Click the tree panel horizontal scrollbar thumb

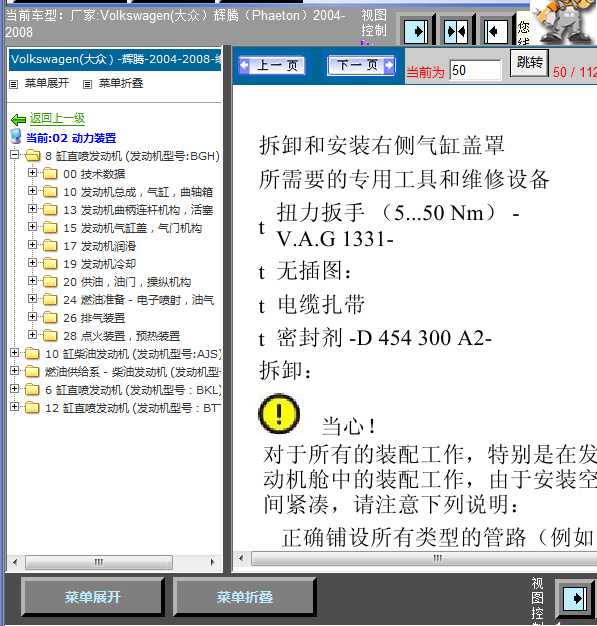tap(99, 563)
